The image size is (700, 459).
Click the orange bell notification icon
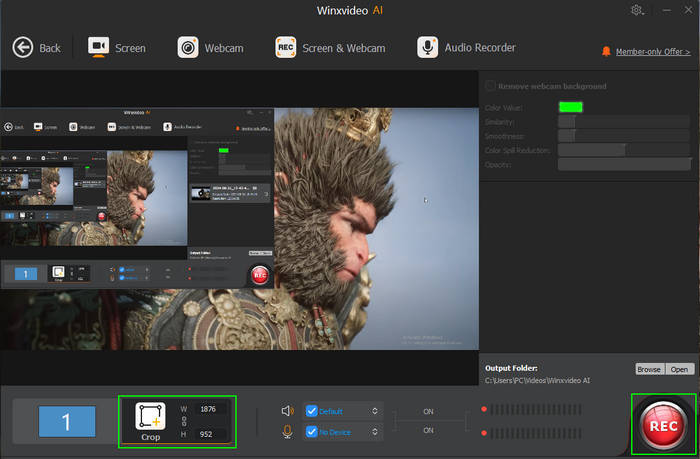pos(606,51)
